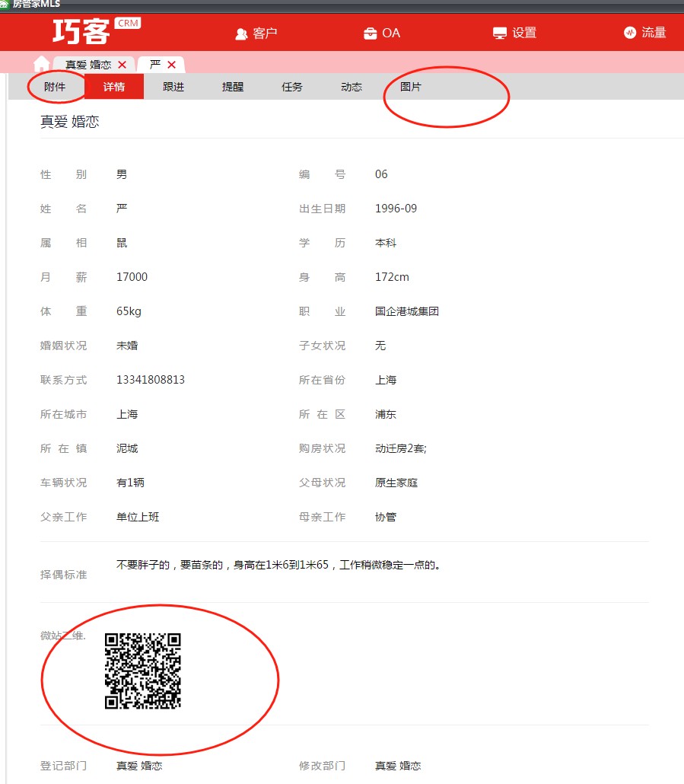Open the 设置 menu
The height and width of the screenshot is (784, 684).
click(x=514, y=33)
